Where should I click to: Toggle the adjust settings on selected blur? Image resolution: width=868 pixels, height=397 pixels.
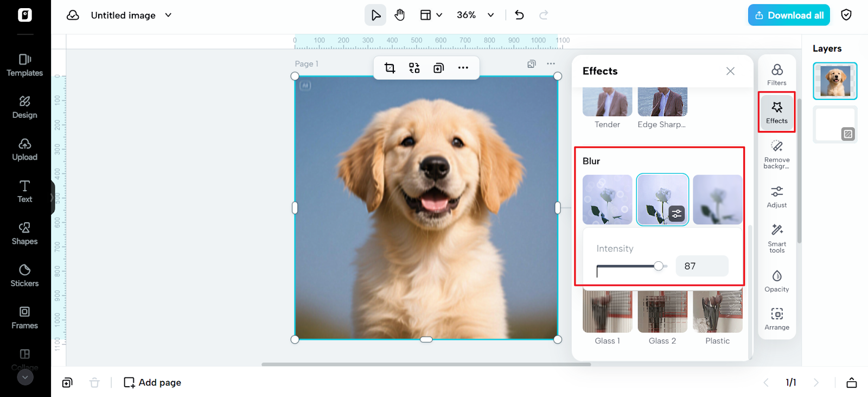click(676, 214)
